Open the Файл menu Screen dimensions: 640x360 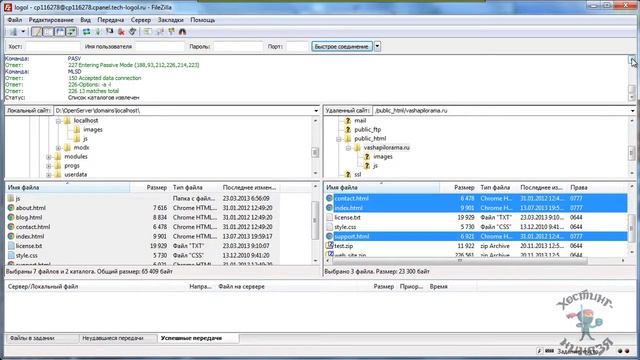click(15, 20)
